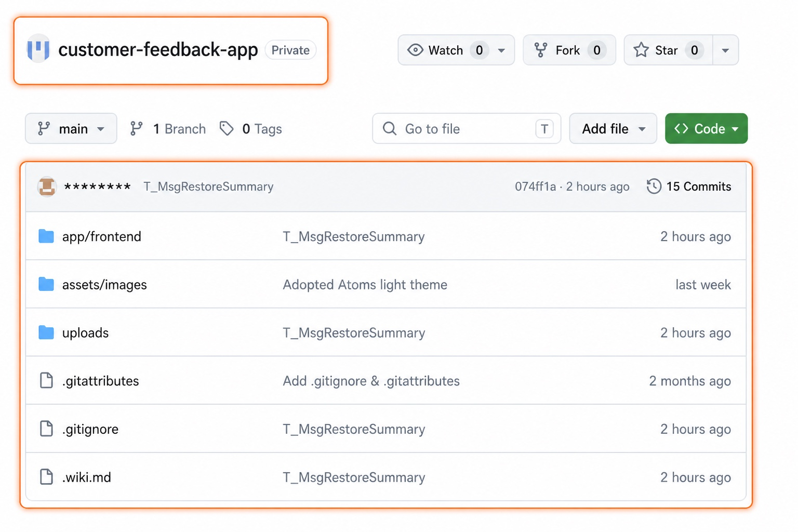
Task: Click the folder icon for assets/images
Action: click(x=46, y=284)
